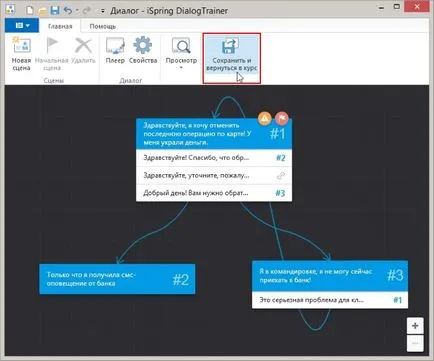Click the #3 link on third reply of scene #1
Image resolution: width=434 pixels, height=361 pixels.
280,193
